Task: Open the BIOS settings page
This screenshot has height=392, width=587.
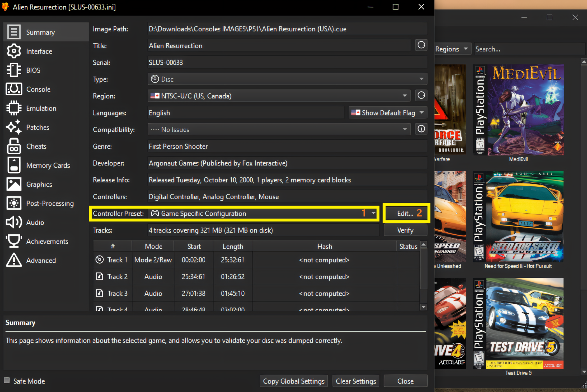Action: tap(33, 70)
